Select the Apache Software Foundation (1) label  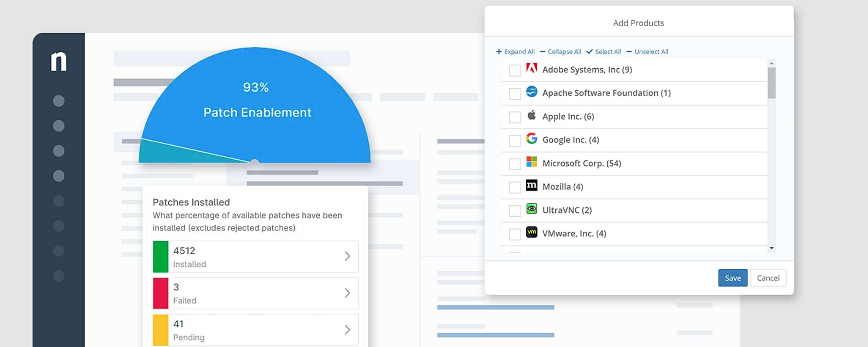[606, 93]
